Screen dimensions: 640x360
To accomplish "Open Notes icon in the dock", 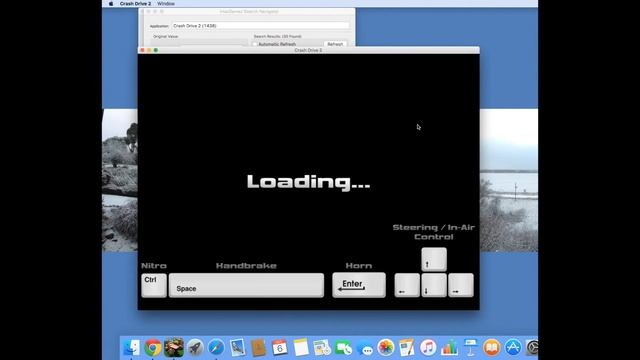I will tap(301, 348).
